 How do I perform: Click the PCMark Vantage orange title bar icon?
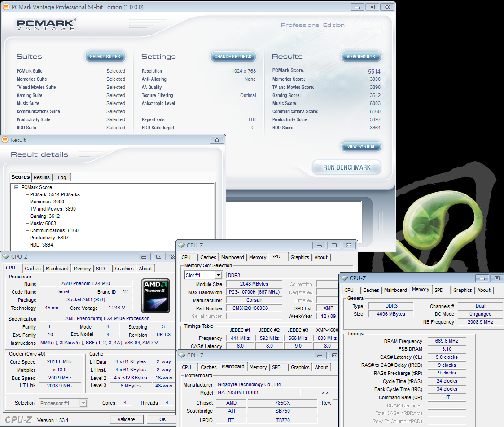(x=6, y=7)
